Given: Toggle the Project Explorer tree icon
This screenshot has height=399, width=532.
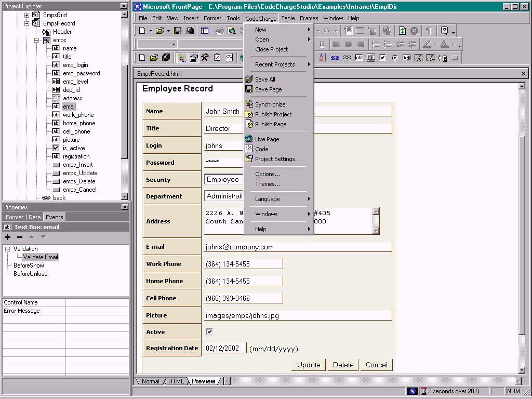Looking at the screenshot, I should [x=182, y=58].
